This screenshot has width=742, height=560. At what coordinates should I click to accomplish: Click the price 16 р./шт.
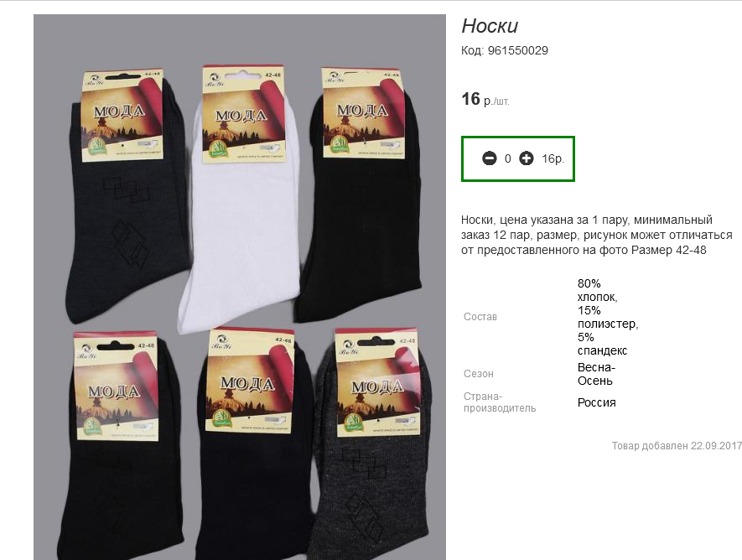pyautogui.click(x=485, y=99)
